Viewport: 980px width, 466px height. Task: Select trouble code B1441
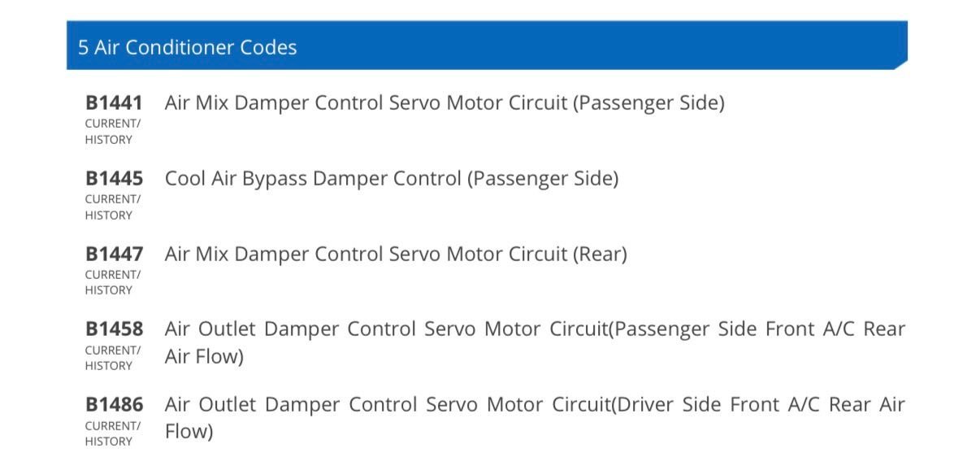(x=114, y=103)
